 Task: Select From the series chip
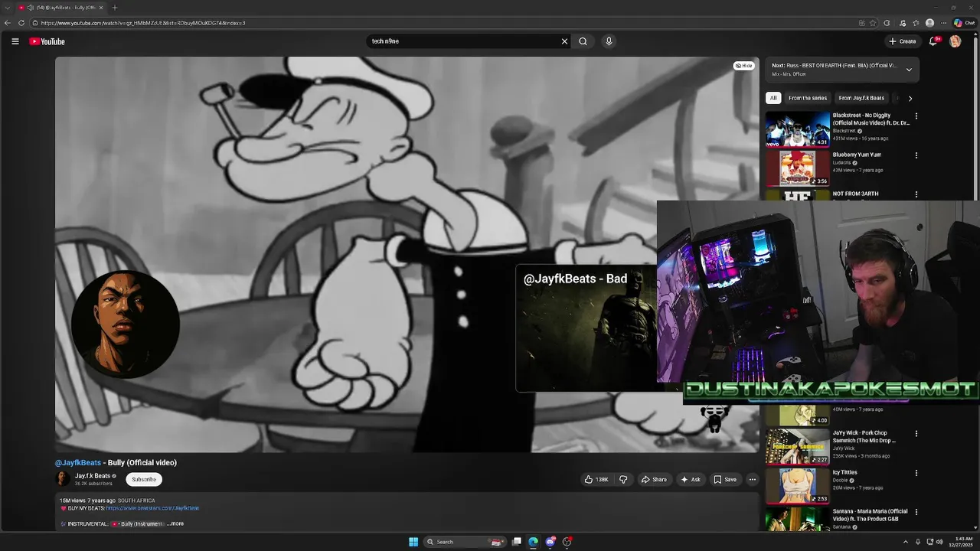pyautogui.click(x=808, y=98)
